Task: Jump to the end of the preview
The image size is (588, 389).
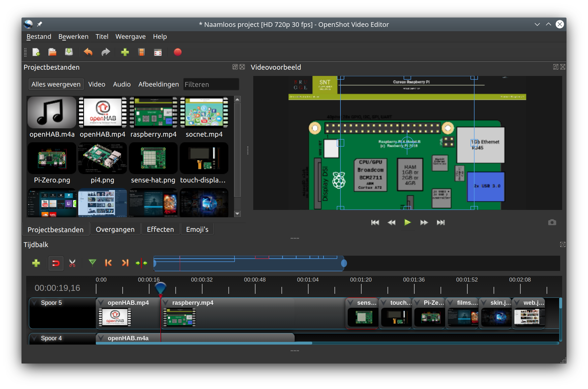Action: click(441, 223)
